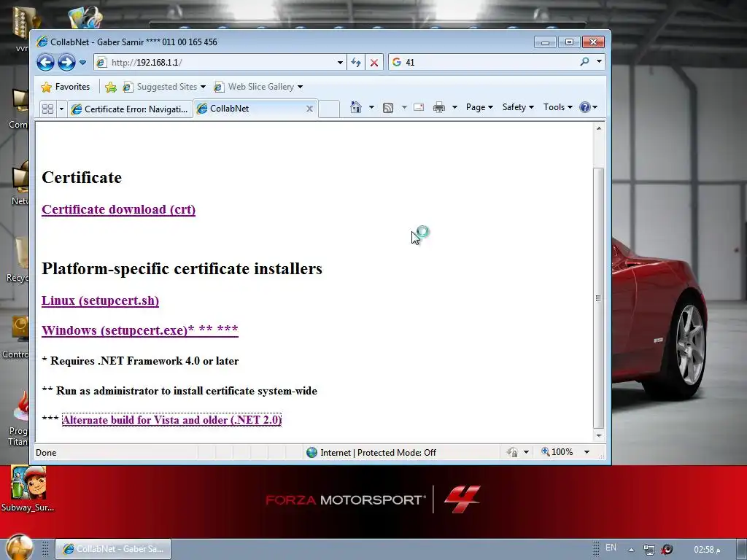Show Quick Tabs grid icon
The image size is (747, 560).
coord(47,109)
